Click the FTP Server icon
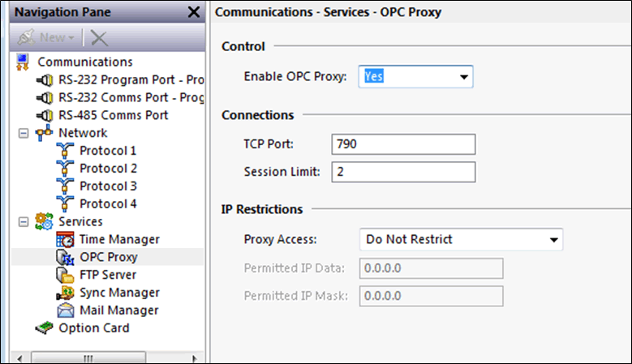The height and width of the screenshot is (364, 632). (65, 275)
